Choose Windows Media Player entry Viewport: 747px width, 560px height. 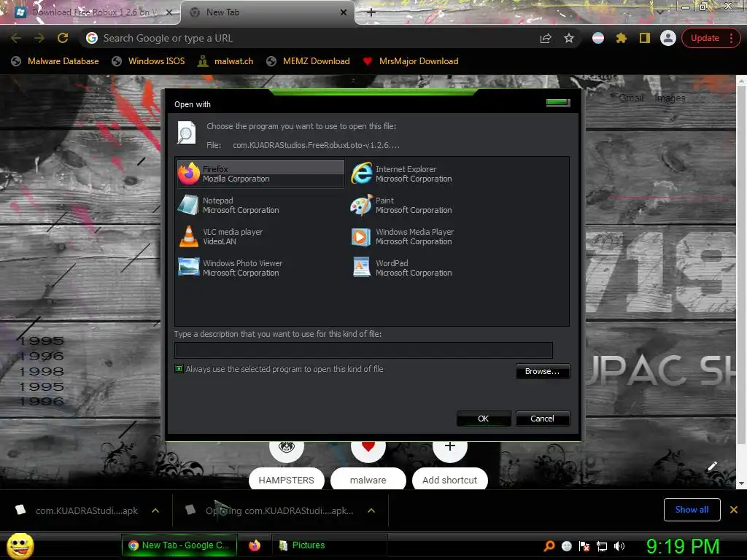point(403,237)
